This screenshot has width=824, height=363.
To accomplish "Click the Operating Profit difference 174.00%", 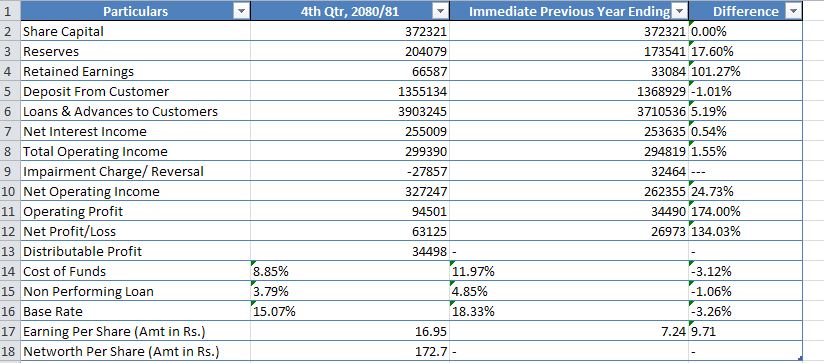I will pos(745,211).
